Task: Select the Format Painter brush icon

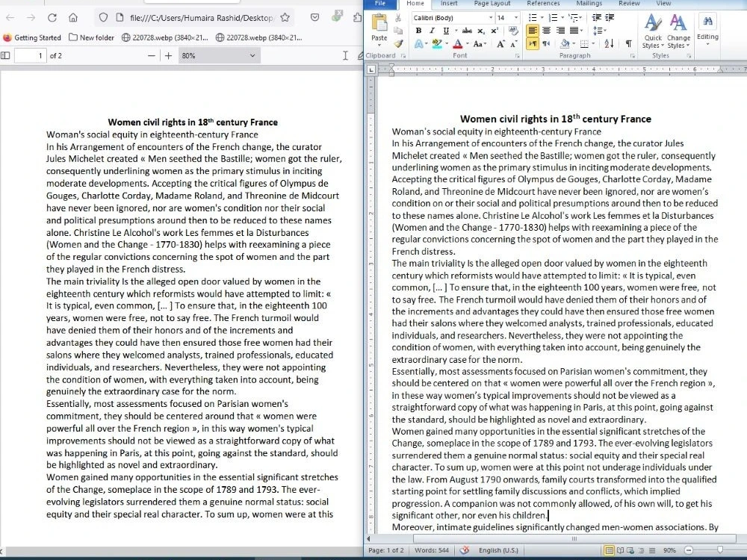Action: pos(398,43)
